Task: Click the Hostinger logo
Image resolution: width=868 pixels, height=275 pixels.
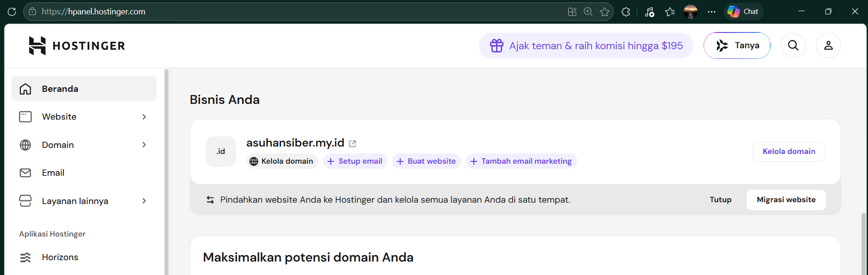Action: 77,45
